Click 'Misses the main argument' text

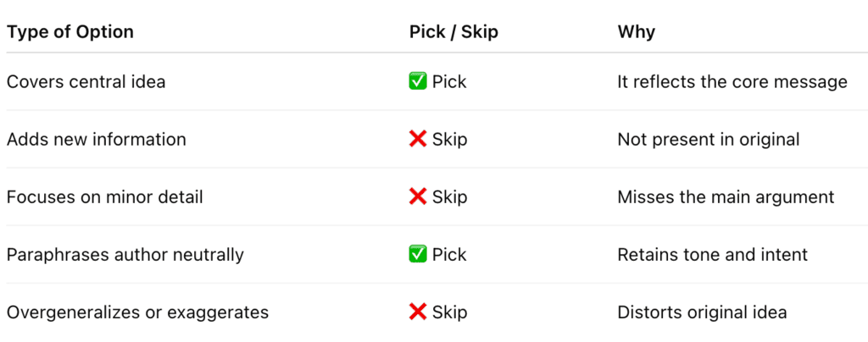coord(726,196)
